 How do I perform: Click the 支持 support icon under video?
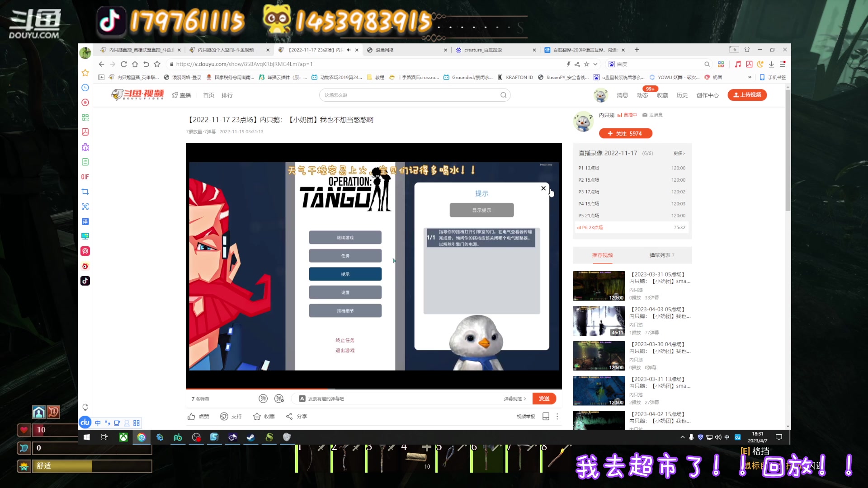pos(224,417)
